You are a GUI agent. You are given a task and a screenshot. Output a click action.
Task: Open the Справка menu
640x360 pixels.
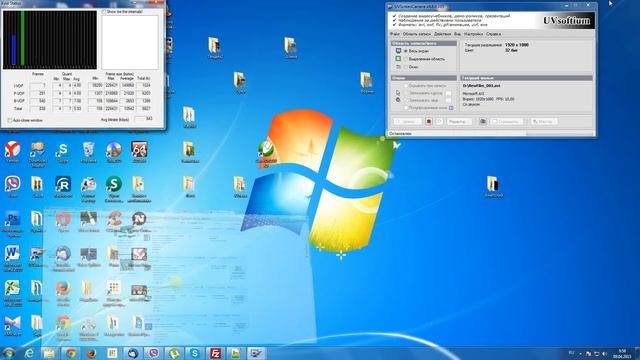[x=493, y=34]
